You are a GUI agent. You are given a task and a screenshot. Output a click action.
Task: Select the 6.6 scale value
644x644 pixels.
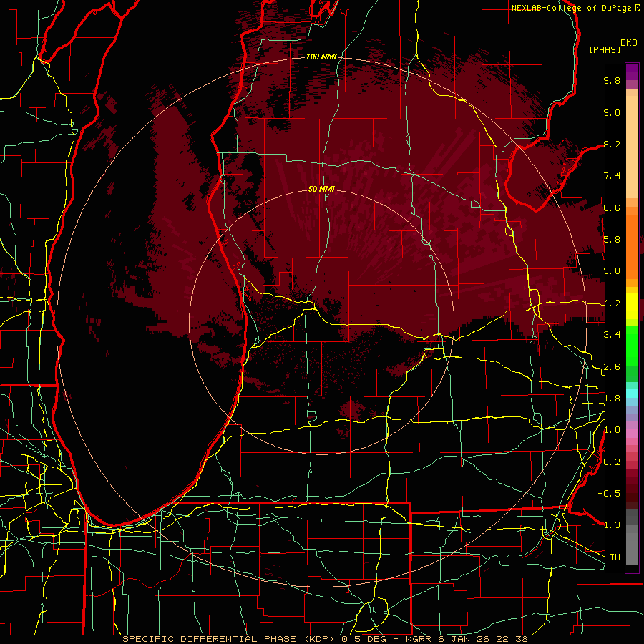tap(612, 208)
